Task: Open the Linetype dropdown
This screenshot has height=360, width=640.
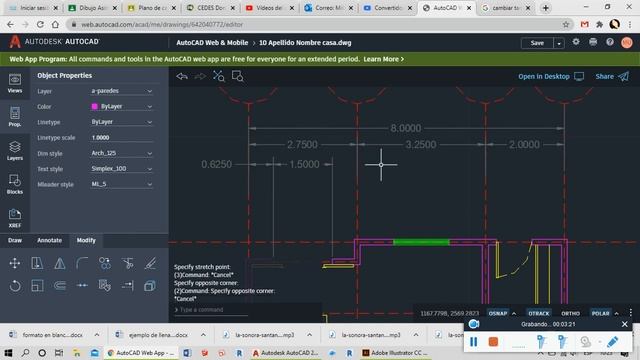Action: tap(121, 122)
